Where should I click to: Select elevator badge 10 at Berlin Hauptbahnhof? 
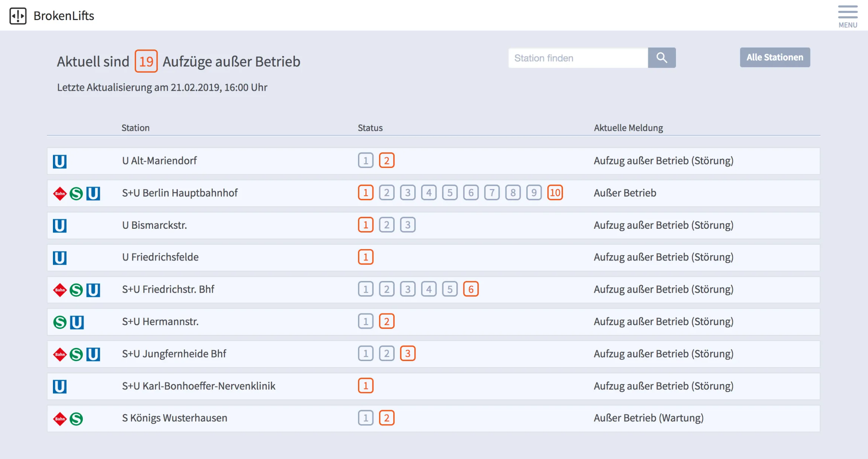pos(555,193)
